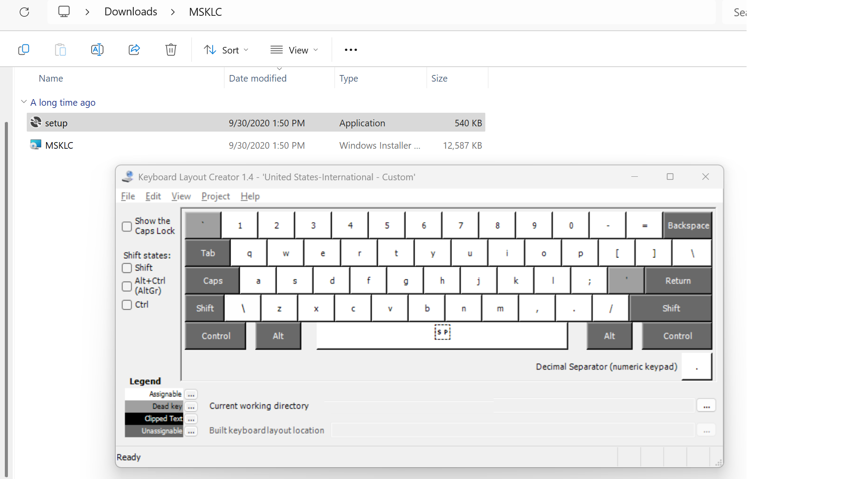Open the Project menu

click(x=215, y=196)
